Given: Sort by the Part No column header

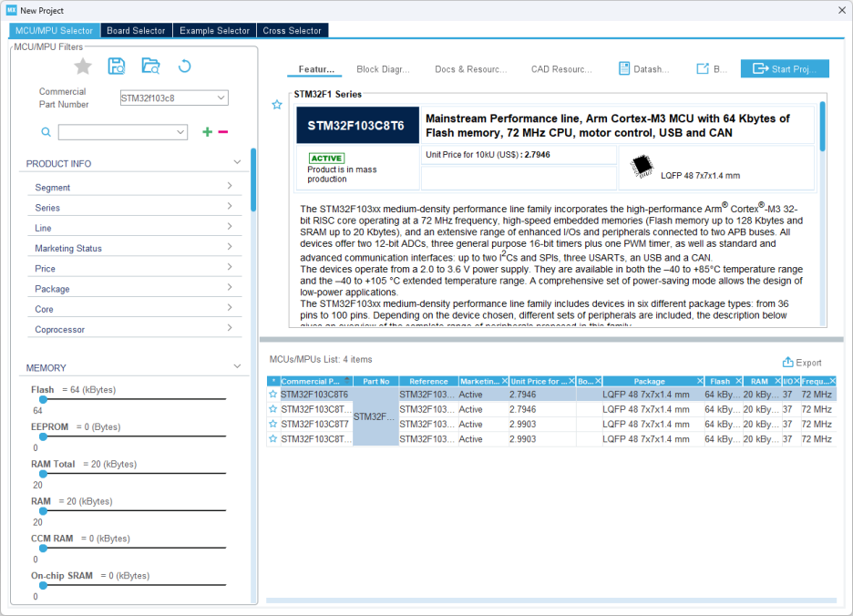Looking at the screenshot, I should [x=375, y=381].
